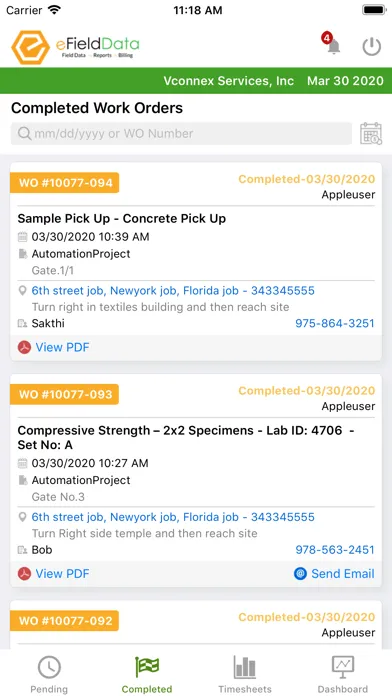Tap the power logout icon

pos(372,47)
